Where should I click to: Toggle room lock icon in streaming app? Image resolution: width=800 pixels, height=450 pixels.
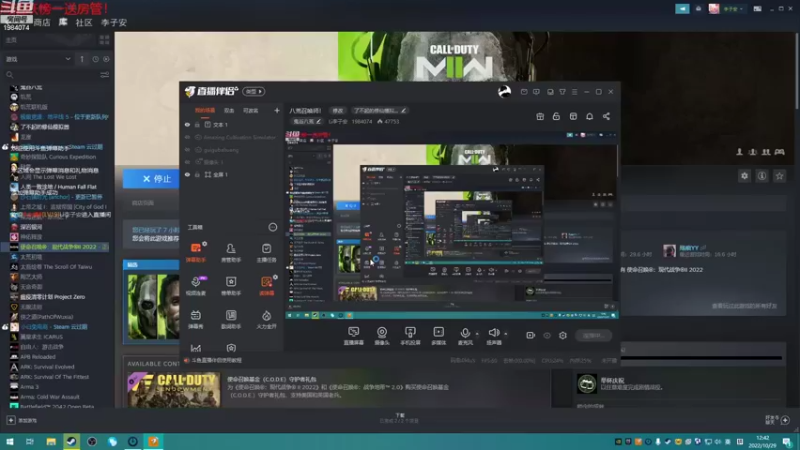click(556, 116)
